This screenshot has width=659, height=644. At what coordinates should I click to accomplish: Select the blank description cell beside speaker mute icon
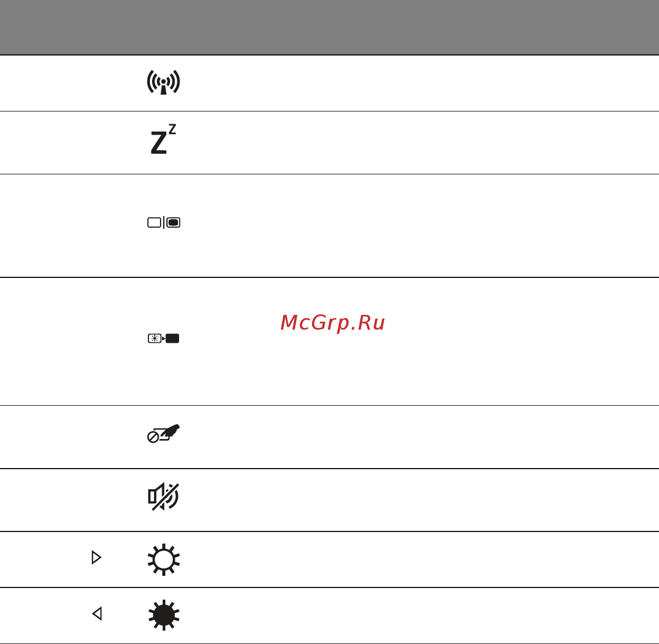click(422, 500)
